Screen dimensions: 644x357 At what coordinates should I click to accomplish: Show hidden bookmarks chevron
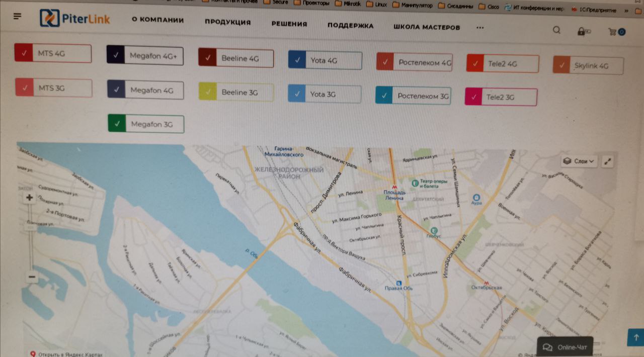626,11
